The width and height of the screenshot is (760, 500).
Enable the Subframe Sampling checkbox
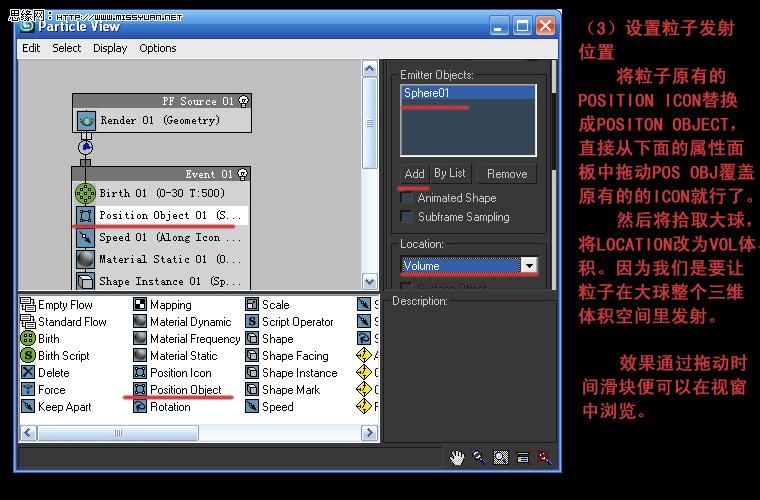(x=406, y=217)
